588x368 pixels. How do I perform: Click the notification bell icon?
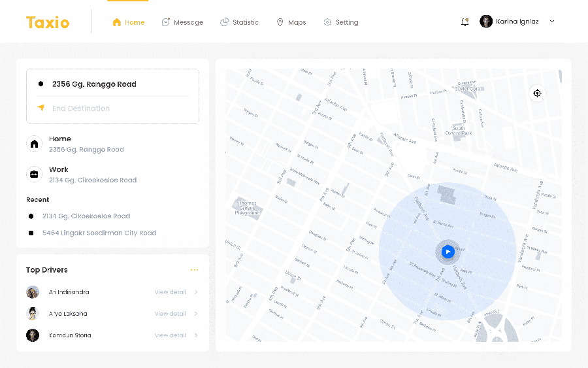pyautogui.click(x=465, y=22)
